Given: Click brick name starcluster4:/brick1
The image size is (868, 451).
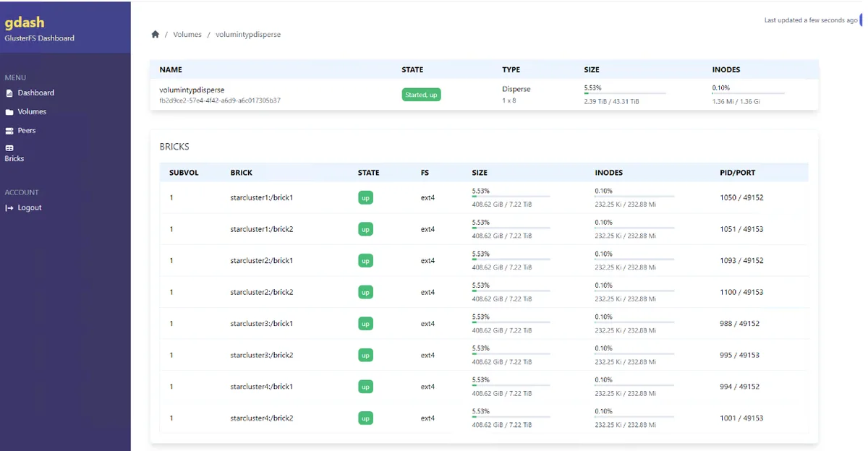Looking at the screenshot, I should pos(262,387).
